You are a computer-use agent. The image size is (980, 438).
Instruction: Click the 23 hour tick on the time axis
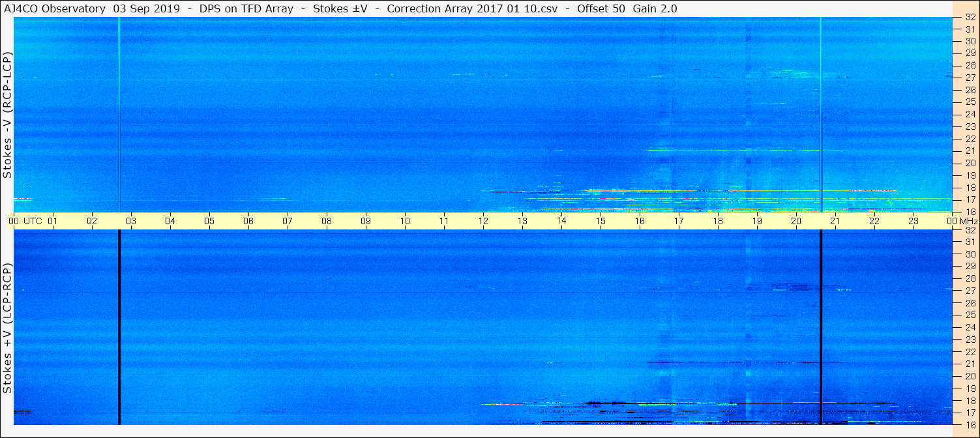(x=913, y=221)
